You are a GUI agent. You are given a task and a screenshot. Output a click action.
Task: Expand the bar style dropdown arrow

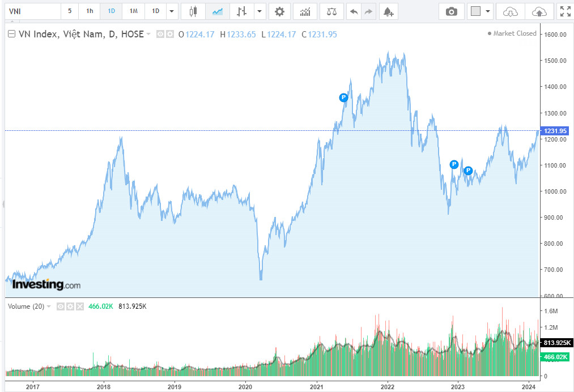coord(259,11)
